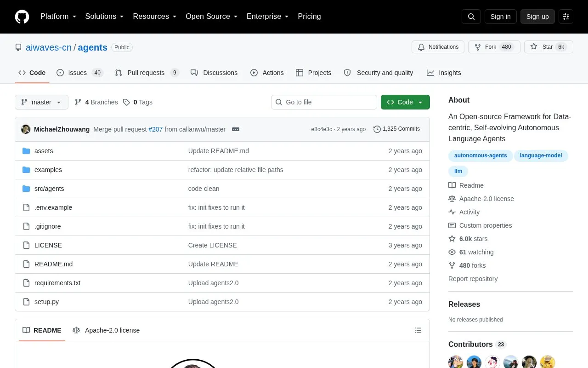The height and width of the screenshot is (368, 588).
Task: Click the tag icon beside Tags
Action: [x=126, y=102]
